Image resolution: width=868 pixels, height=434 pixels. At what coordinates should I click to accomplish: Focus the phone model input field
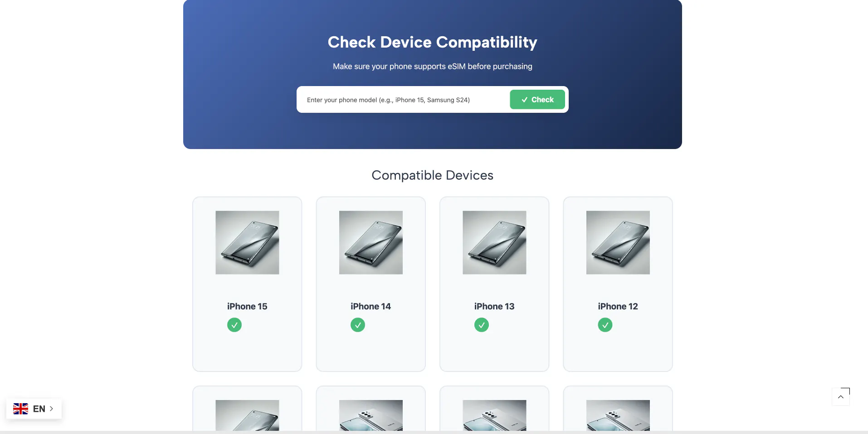[404, 100]
